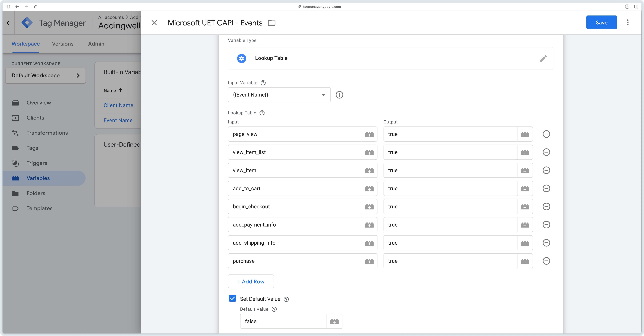The height and width of the screenshot is (336, 644).
Task: Open the folder icon next to the variable name
Action: point(272,23)
